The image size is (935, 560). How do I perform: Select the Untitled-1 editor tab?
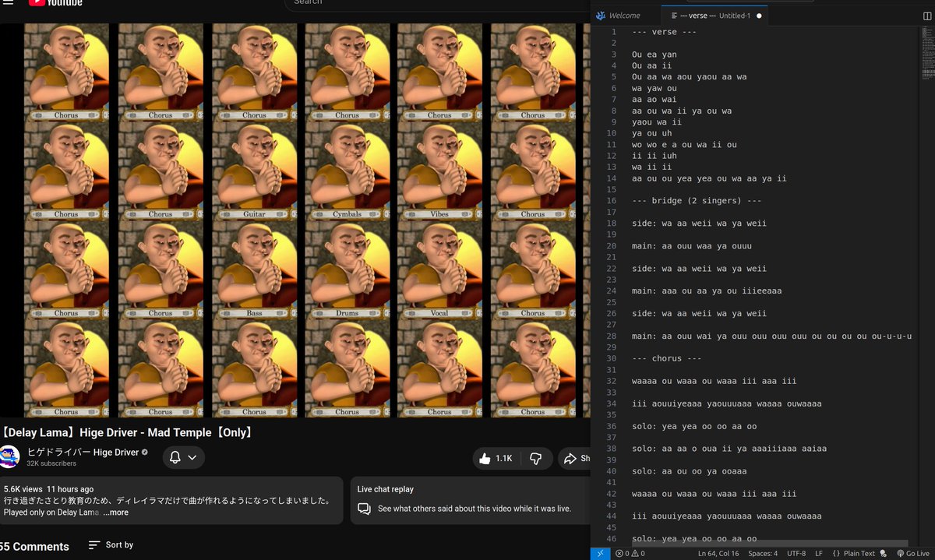pos(714,16)
